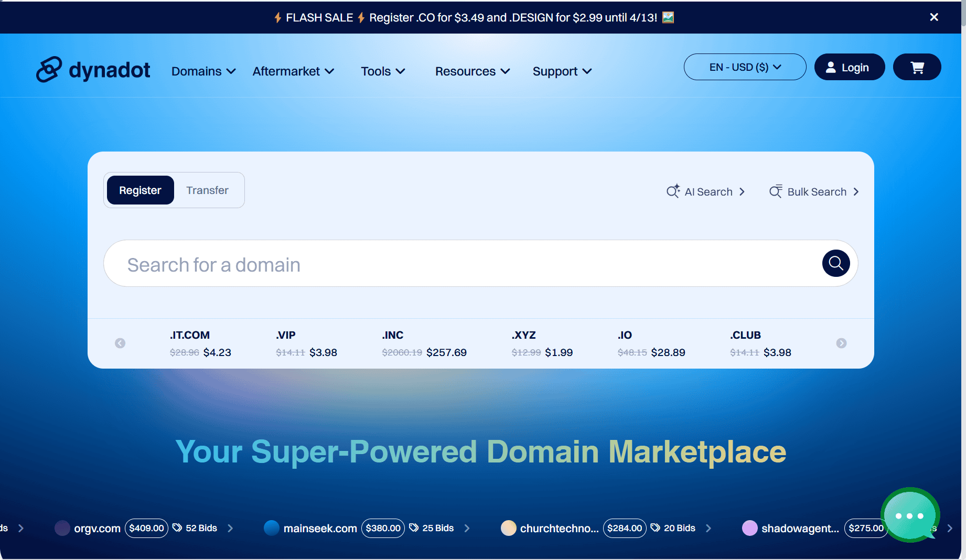Select the Register toggle option
Image resolution: width=966 pixels, height=560 pixels.
[140, 190]
